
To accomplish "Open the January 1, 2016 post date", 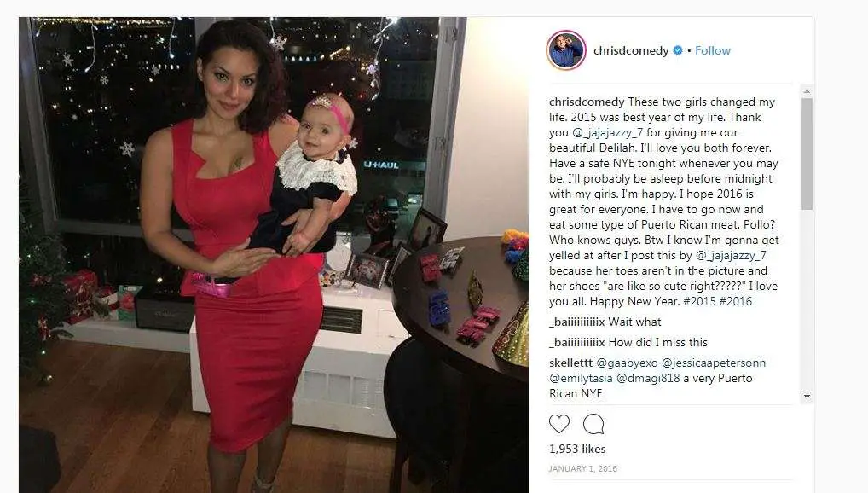I will coord(583,468).
